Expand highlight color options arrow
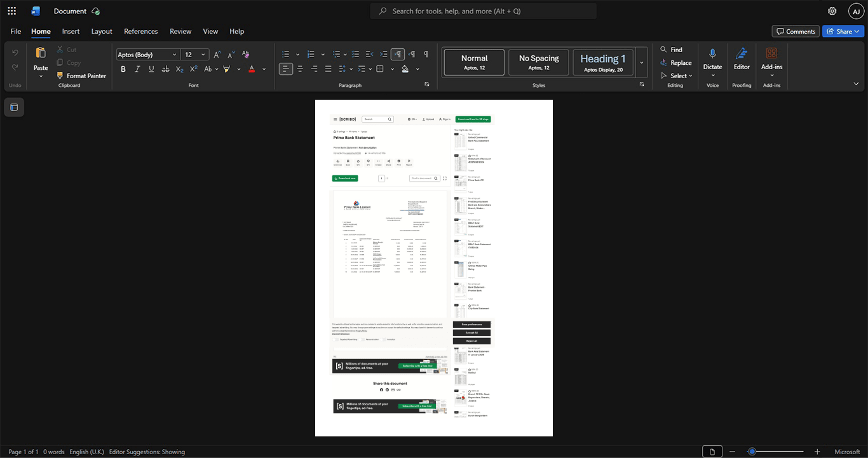Viewport: 868px width, 458px height. pyautogui.click(x=239, y=69)
